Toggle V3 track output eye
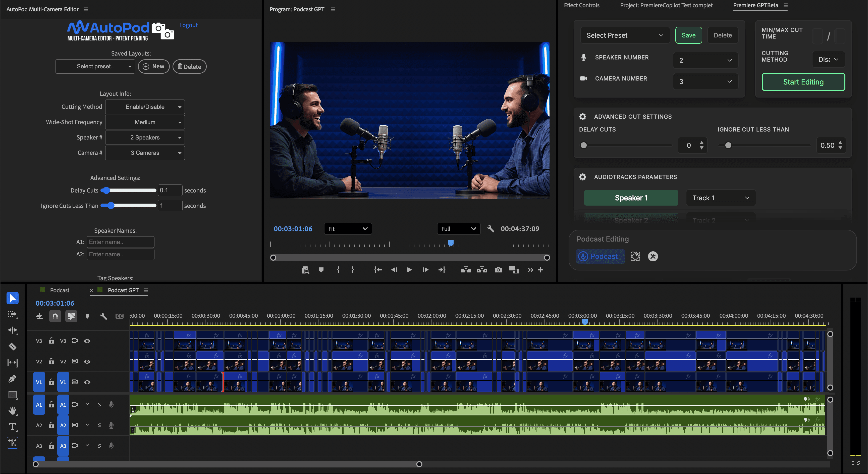This screenshot has width=868, height=474. (x=87, y=341)
